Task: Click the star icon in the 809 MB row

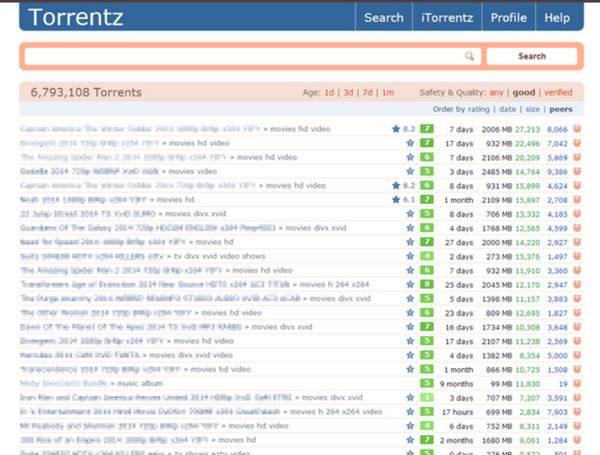Action: pyautogui.click(x=410, y=313)
